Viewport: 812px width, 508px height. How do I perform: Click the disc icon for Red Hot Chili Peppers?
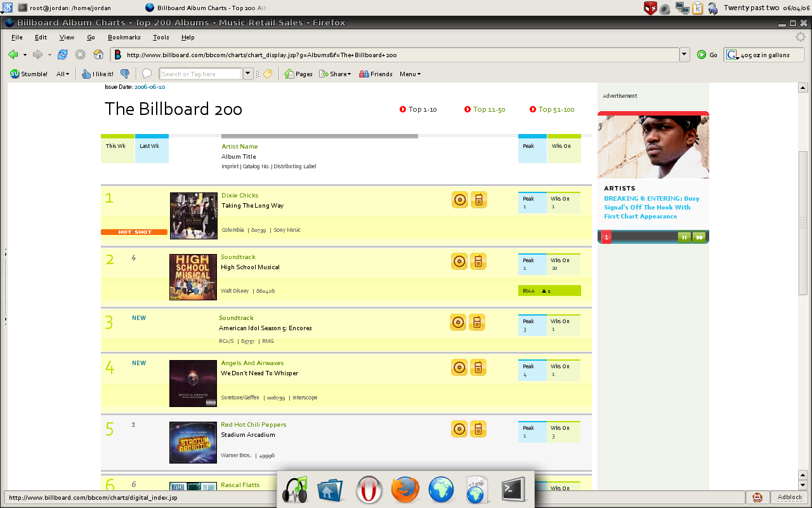click(x=459, y=429)
